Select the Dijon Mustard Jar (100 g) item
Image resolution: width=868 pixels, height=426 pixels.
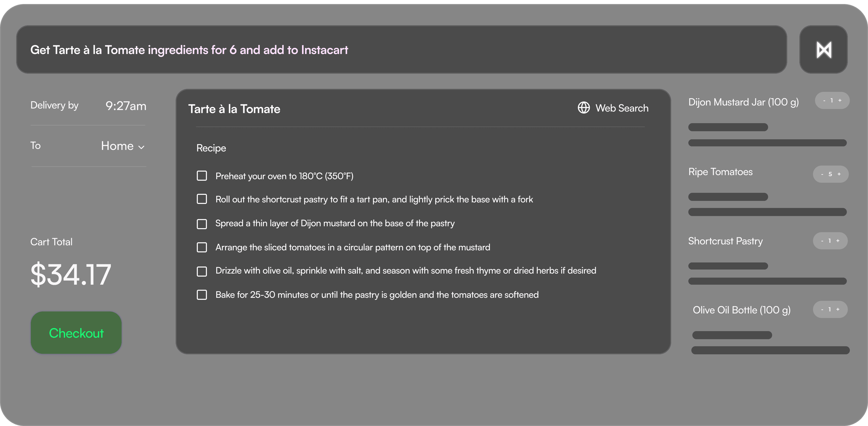click(744, 102)
